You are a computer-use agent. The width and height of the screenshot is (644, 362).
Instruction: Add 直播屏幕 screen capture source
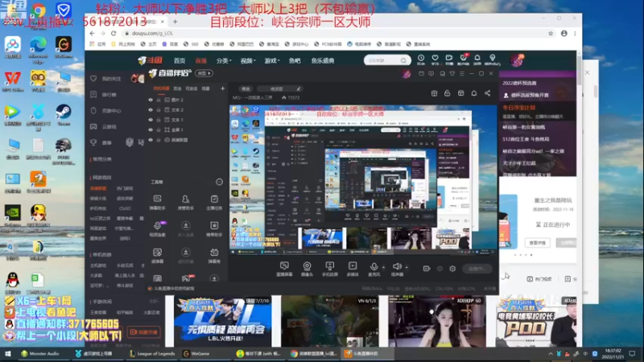[284, 269]
